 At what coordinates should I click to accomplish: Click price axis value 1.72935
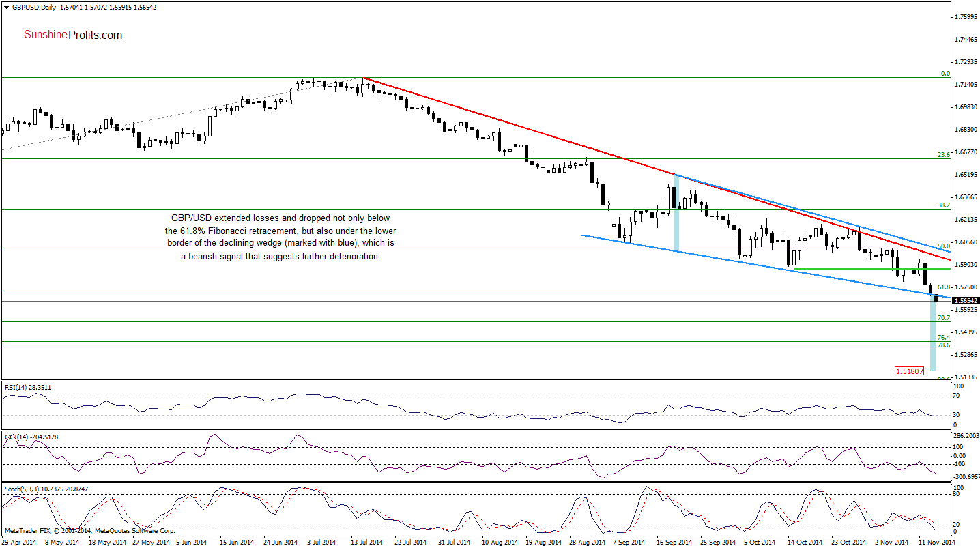pyautogui.click(x=966, y=61)
